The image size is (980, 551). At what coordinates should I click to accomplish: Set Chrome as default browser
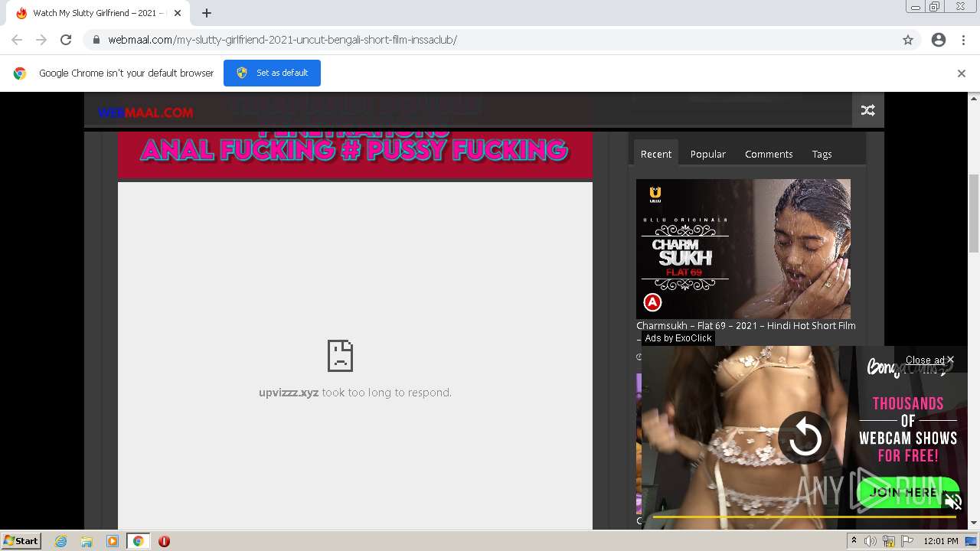(272, 73)
